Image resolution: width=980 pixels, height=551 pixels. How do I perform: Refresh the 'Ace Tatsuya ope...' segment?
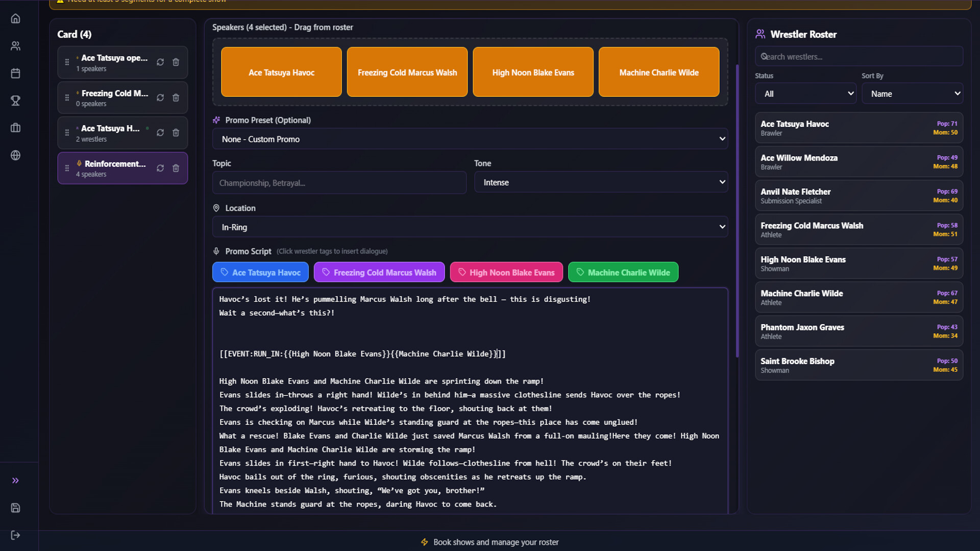pyautogui.click(x=160, y=62)
